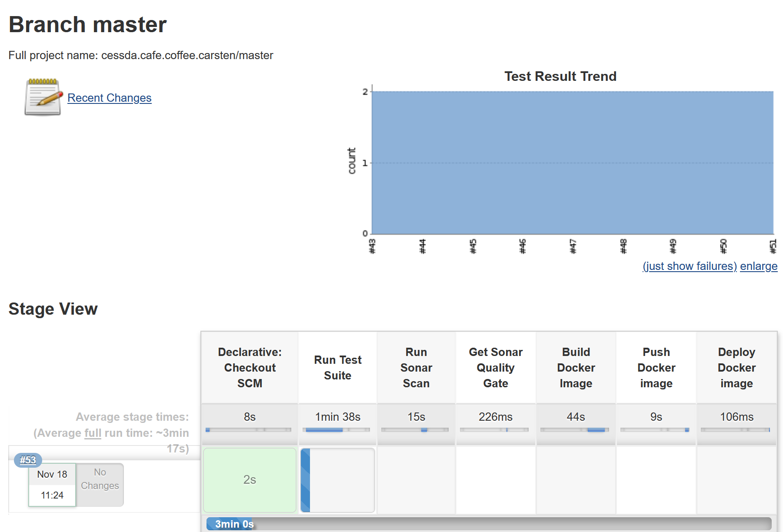
Task: Click the Nov 18 11:24 build date
Action: click(x=52, y=485)
